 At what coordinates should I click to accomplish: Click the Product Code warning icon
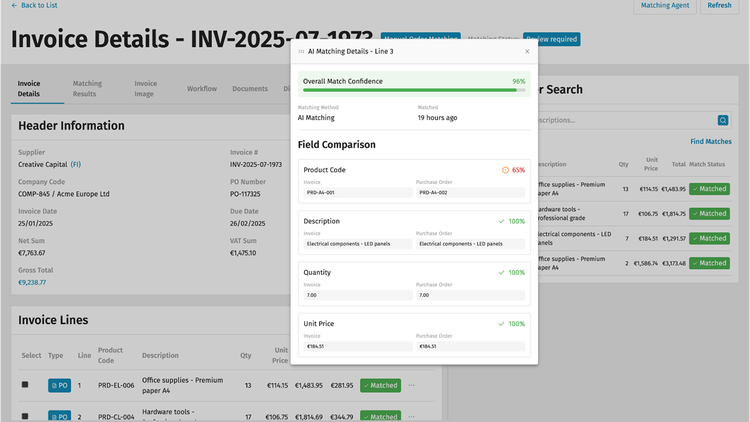pyautogui.click(x=505, y=170)
